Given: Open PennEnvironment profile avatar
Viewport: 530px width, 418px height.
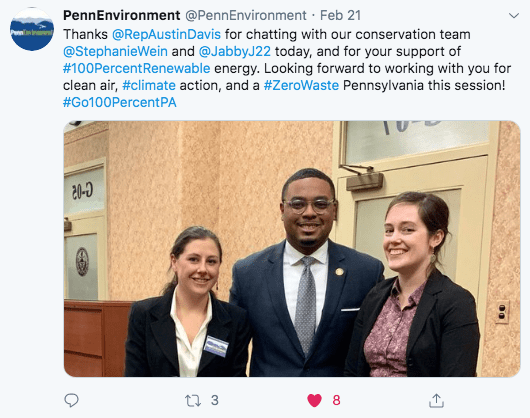Looking at the screenshot, I should [32, 29].
